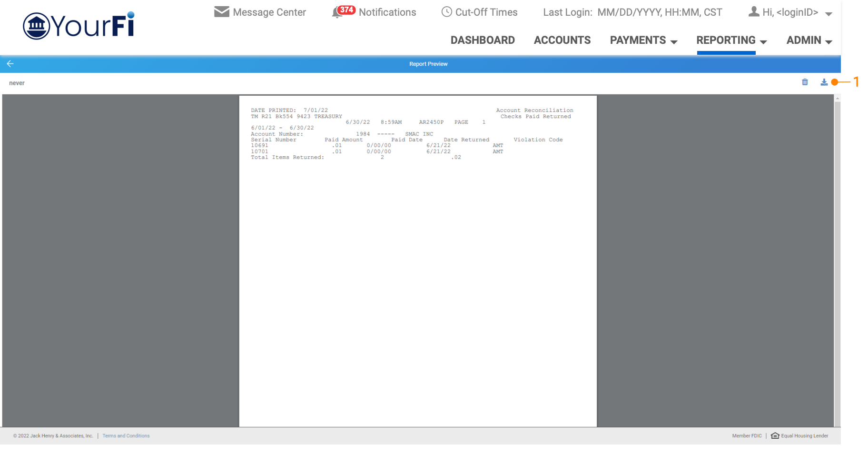Click the user profile silhouette icon
Screen dimensions: 868x464
753,12
